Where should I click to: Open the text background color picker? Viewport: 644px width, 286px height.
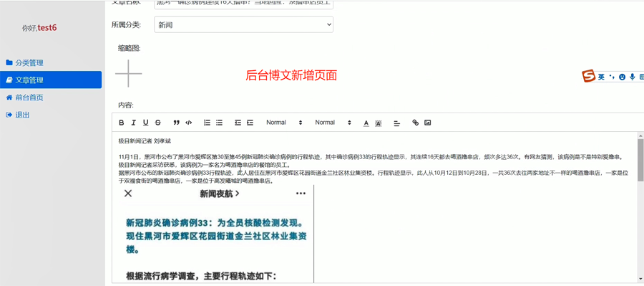click(379, 123)
